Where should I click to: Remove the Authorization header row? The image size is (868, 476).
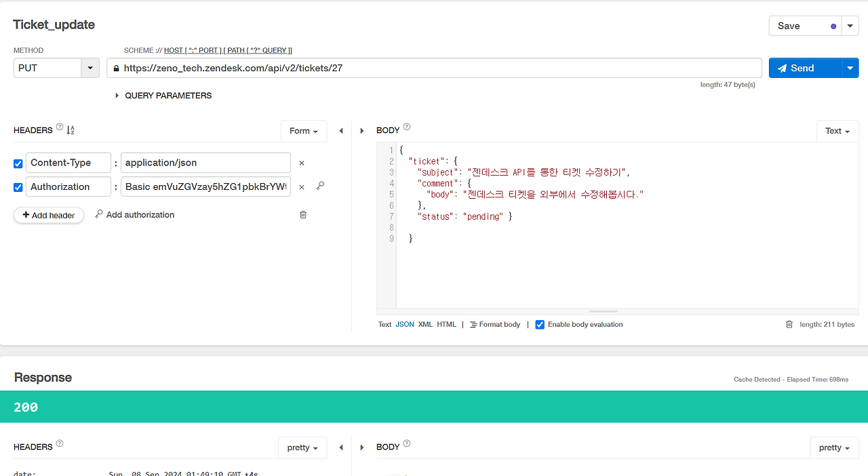[x=302, y=187]
